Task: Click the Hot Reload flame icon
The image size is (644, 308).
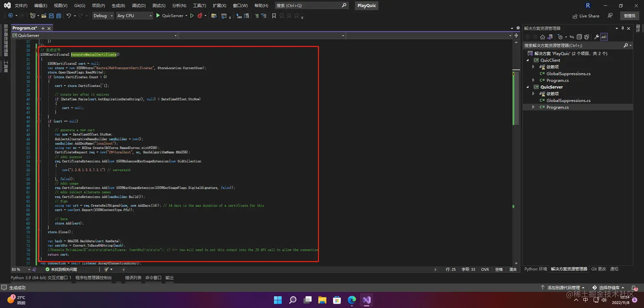Action: point(200,16)
